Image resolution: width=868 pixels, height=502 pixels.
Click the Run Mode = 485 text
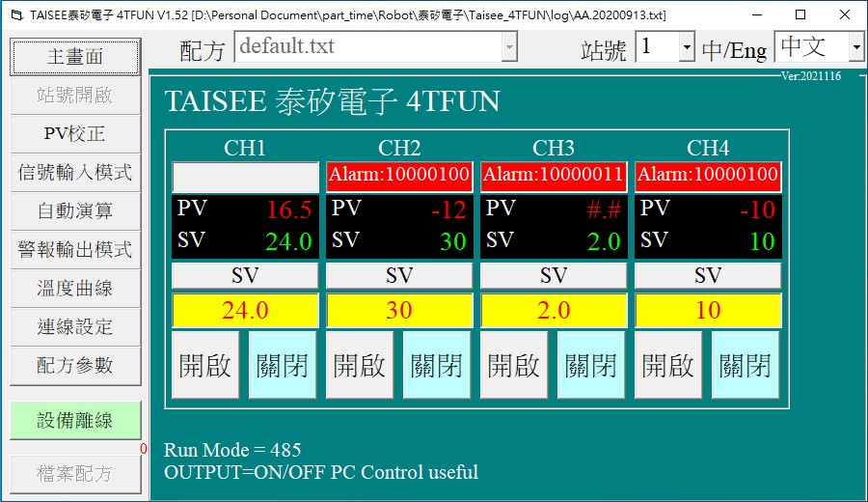[232, 450]
